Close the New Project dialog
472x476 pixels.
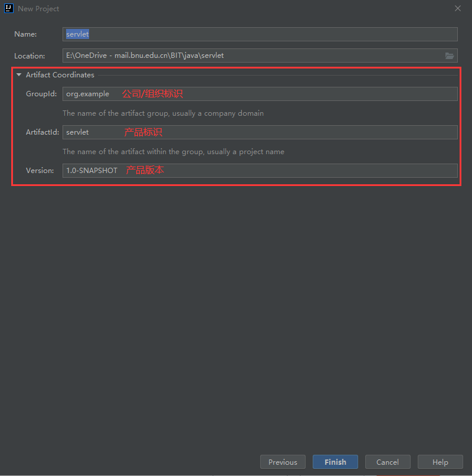(x=458, y=8)
